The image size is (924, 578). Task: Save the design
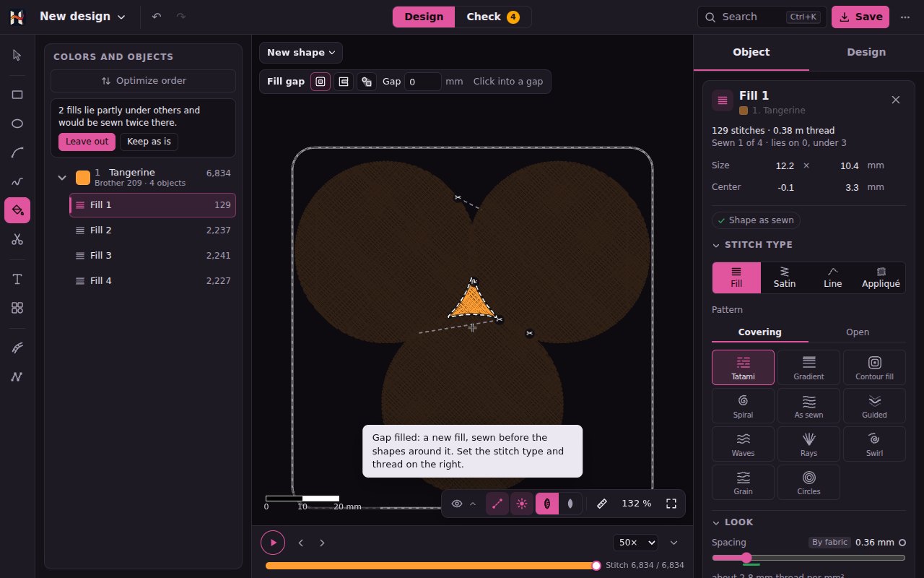(860, 17)
